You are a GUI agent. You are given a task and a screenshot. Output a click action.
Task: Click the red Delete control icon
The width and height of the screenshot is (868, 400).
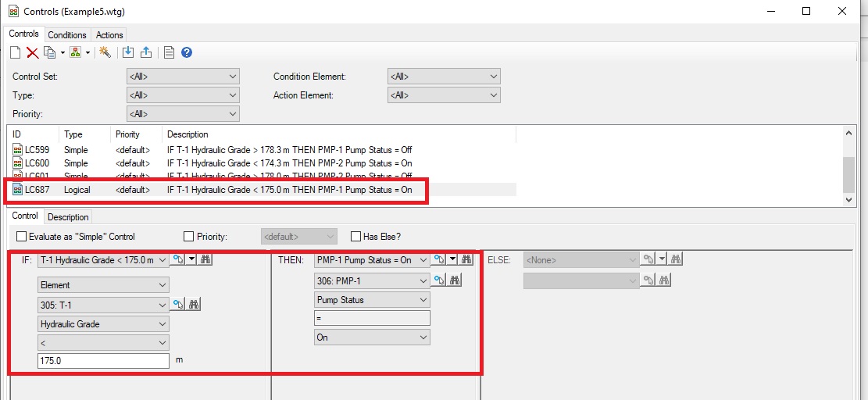pos(32,53)
